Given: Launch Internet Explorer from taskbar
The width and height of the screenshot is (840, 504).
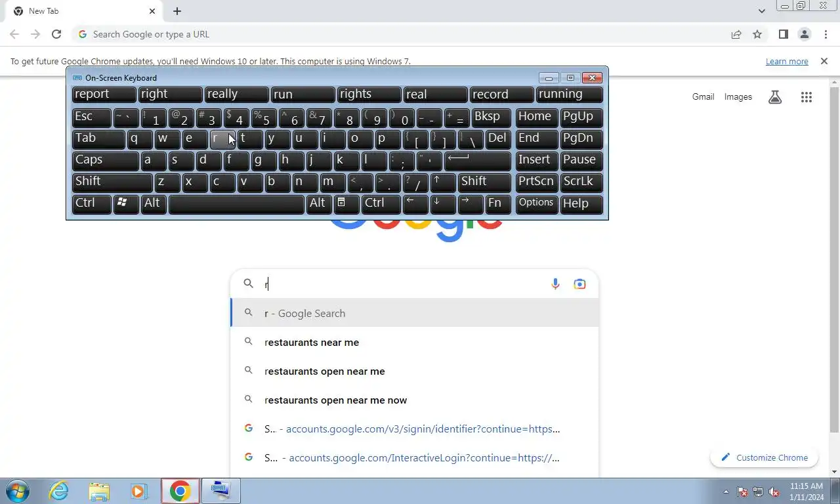Looking at the screenshot, I should (59, 491).
